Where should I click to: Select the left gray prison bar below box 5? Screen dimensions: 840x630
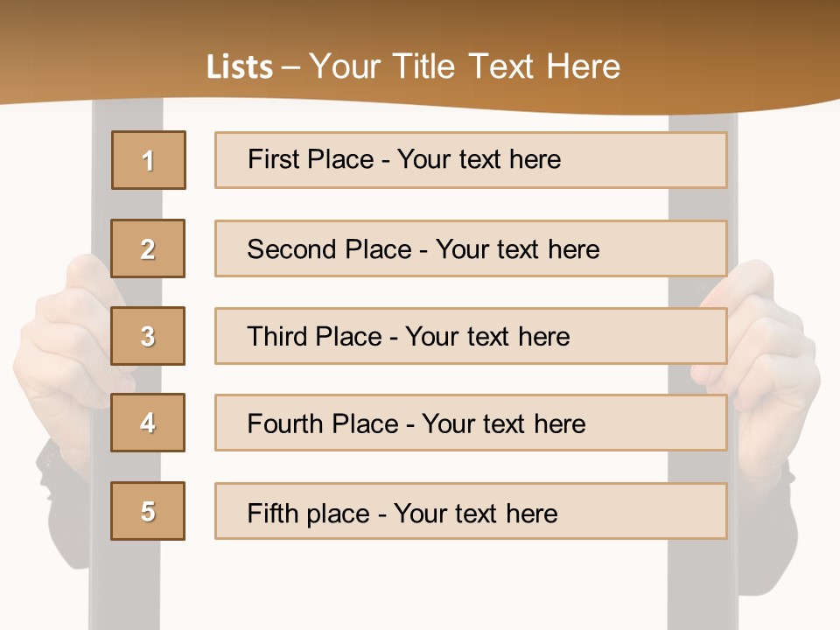(126, 585)
